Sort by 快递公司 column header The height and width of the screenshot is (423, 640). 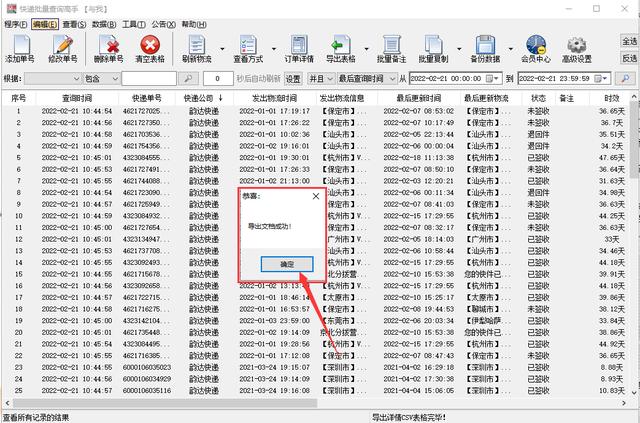point(204,98)
